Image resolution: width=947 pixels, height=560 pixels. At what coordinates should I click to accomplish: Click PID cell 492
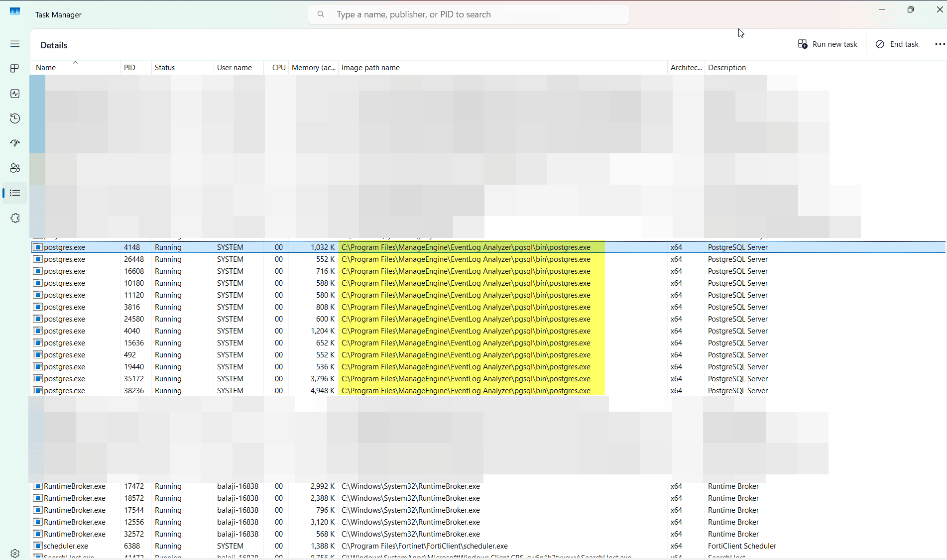pyautogui.click(x=130, y=355)
